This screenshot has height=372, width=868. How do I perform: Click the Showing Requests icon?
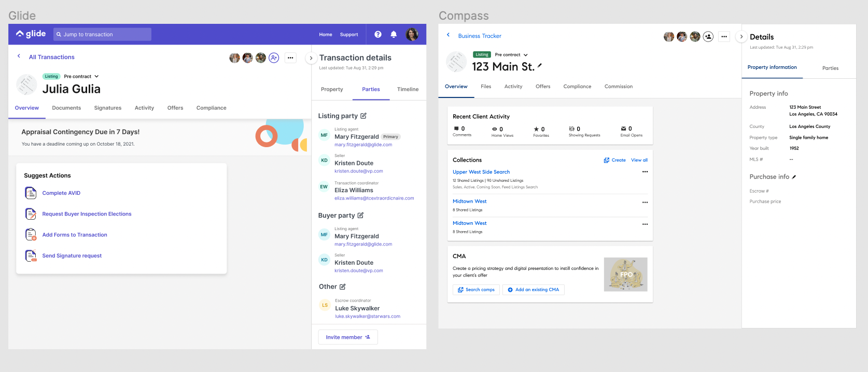[571, 128]
